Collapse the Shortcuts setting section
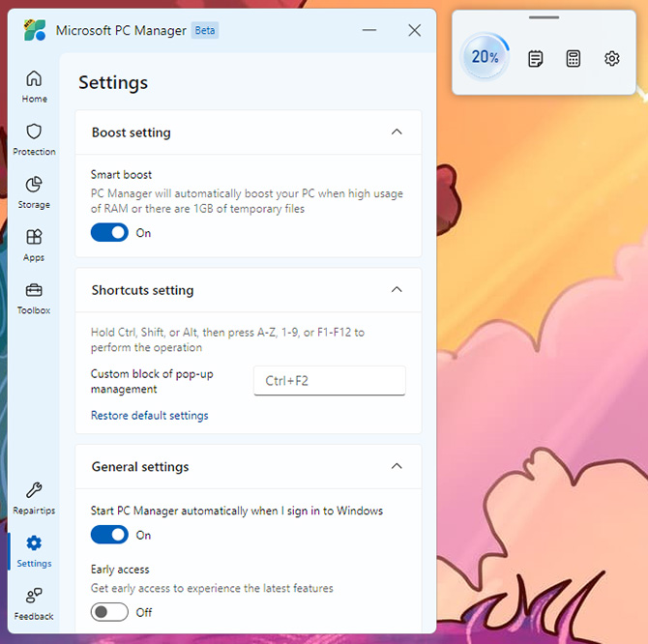 [x=397, y=289]
